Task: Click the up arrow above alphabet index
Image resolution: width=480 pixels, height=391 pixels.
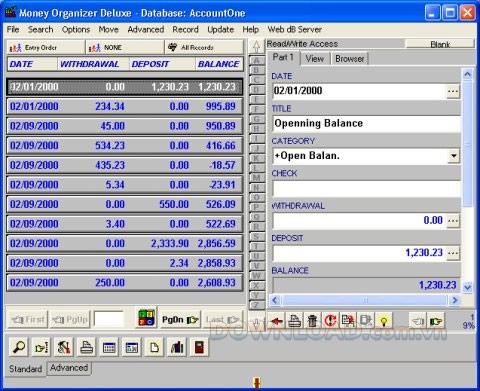Action: tap(256, 46)
